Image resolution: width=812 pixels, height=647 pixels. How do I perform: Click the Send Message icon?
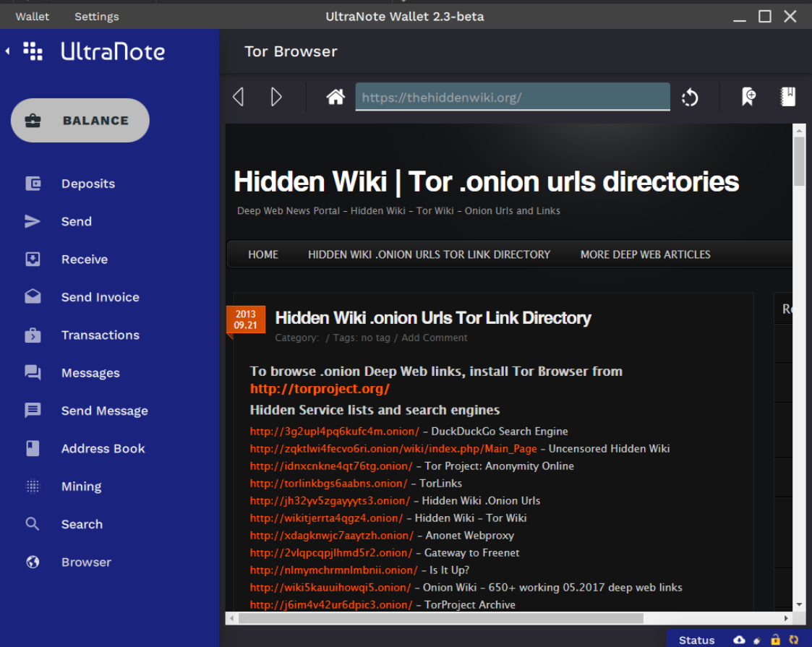(x=33, y=411)
